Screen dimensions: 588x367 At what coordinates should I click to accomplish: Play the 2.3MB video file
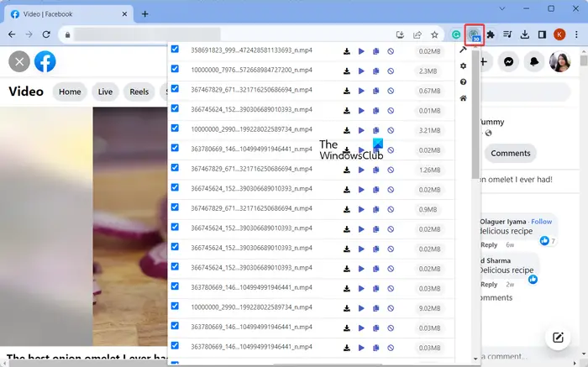361,71
